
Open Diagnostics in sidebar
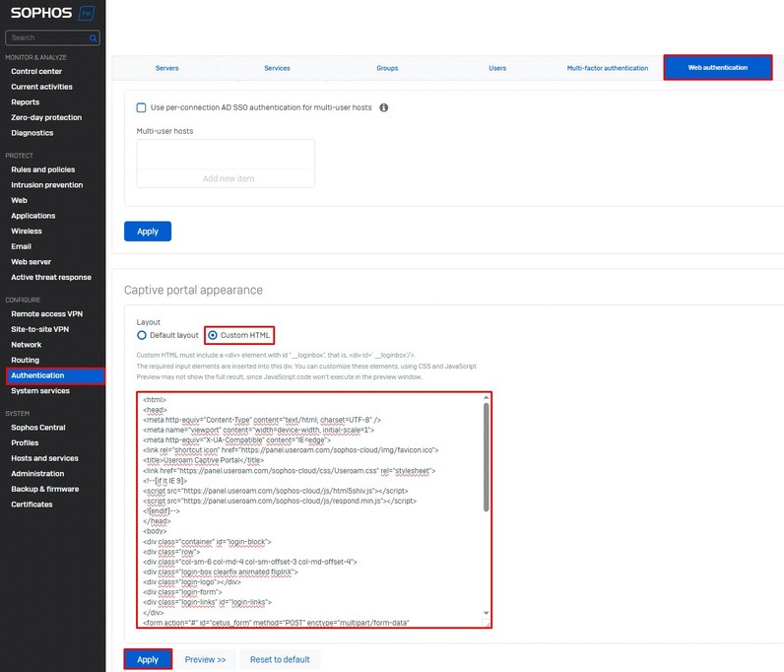pyautogui.click(x=33, y=133)
